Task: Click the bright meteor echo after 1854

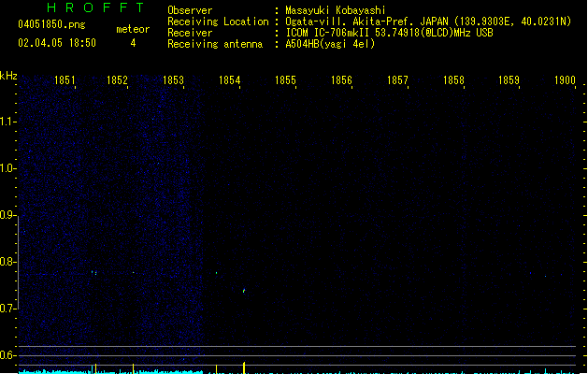Action: (x=244, y=291)
